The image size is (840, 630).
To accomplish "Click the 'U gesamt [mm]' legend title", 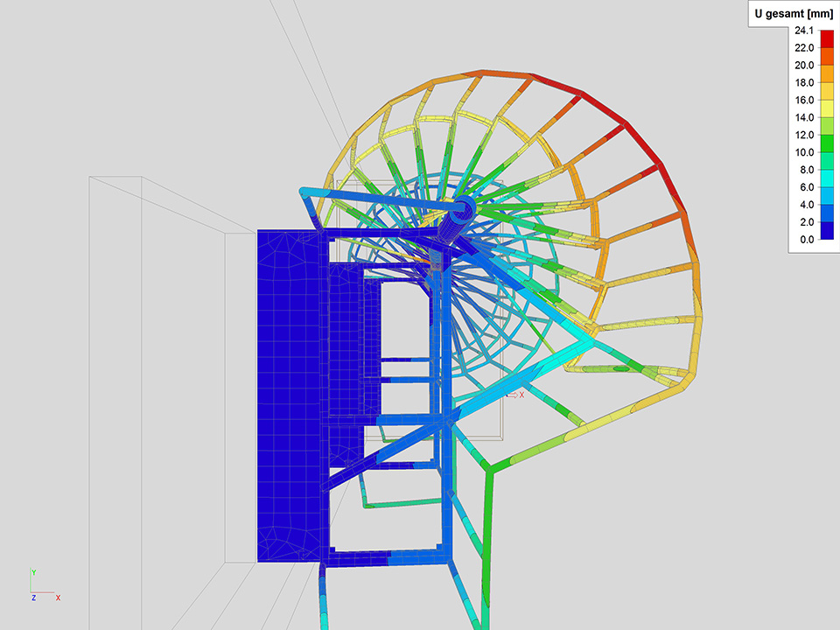I will (792, 12).
